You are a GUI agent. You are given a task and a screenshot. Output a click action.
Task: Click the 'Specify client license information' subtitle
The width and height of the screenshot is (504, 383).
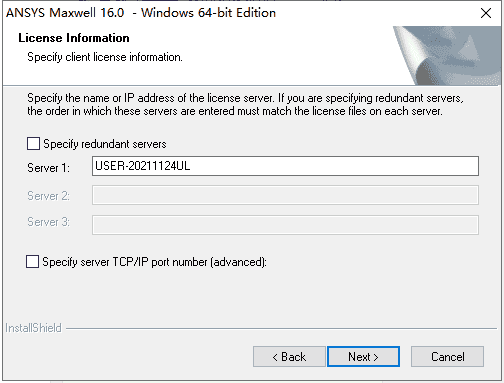click(x=105, y=57)
